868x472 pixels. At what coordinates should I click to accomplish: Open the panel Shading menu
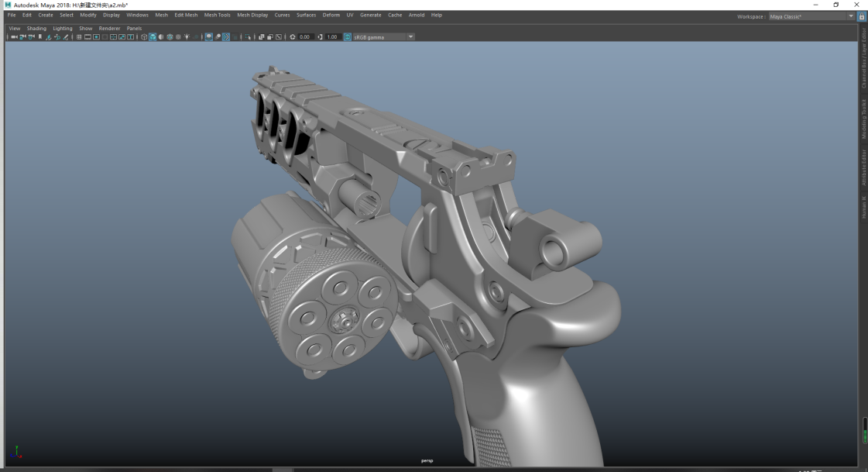point(36,29)
